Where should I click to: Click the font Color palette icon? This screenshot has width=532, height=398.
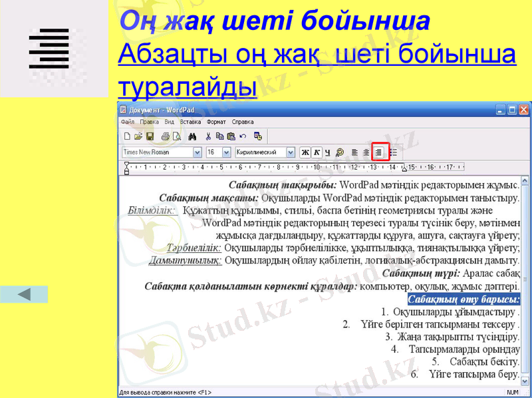[338, 151]
